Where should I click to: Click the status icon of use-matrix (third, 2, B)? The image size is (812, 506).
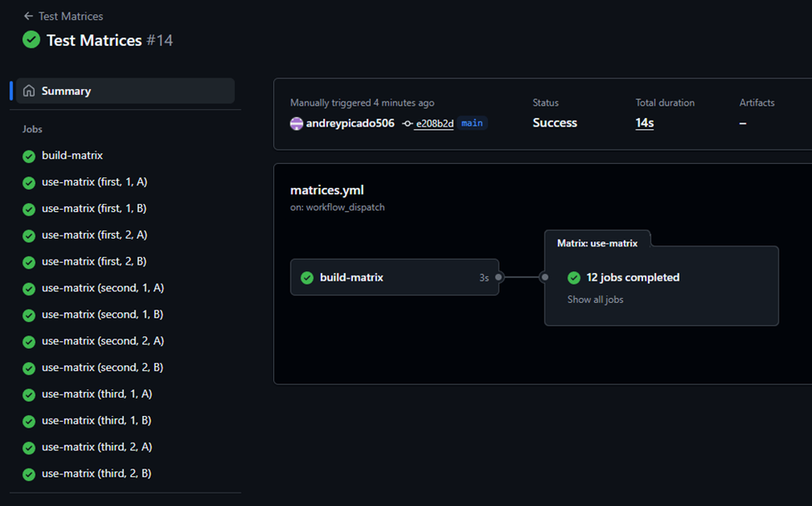[x=29, y=474]
